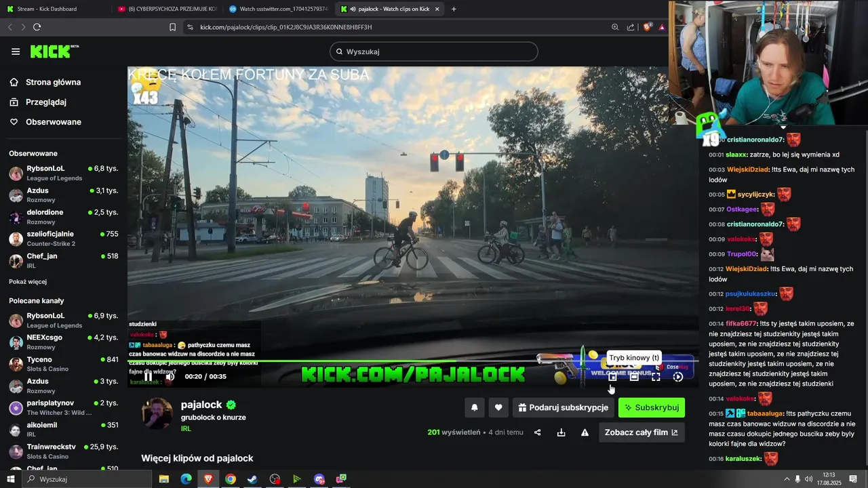Click the kick.com address bar URL
The height and width of the screenshot is (488, 868).
(x=286, y=27)
